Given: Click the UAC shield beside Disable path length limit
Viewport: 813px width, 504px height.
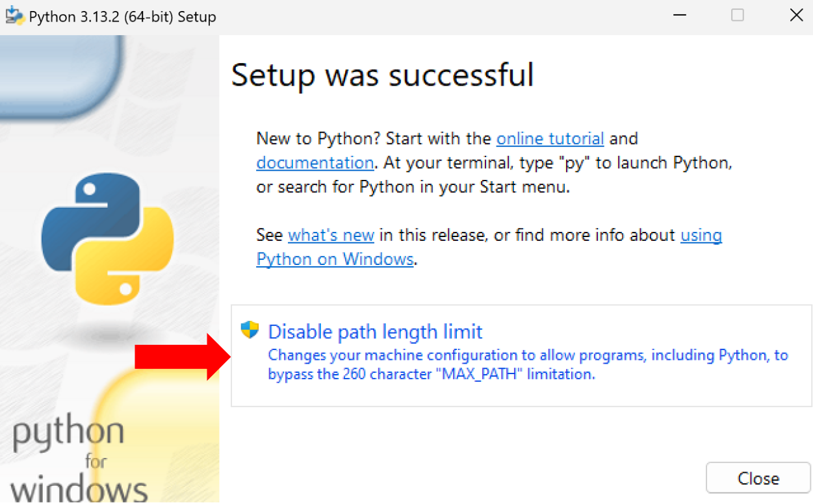Looking at the screenshot, I should click(250, 331).
